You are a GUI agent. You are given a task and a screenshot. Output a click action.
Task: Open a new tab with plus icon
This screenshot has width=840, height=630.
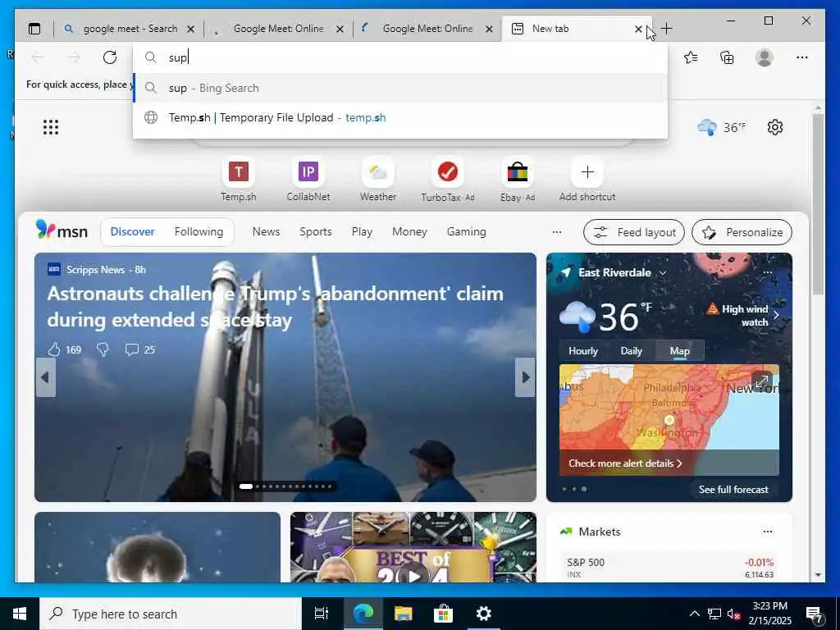click(x=666, y=29)
